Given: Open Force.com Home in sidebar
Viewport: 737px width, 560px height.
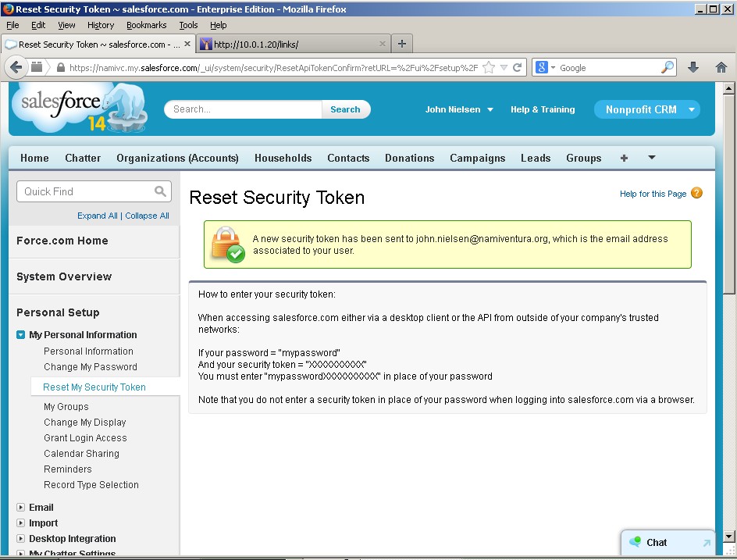Looking at the screenshot, I should [x=62, y=241].
